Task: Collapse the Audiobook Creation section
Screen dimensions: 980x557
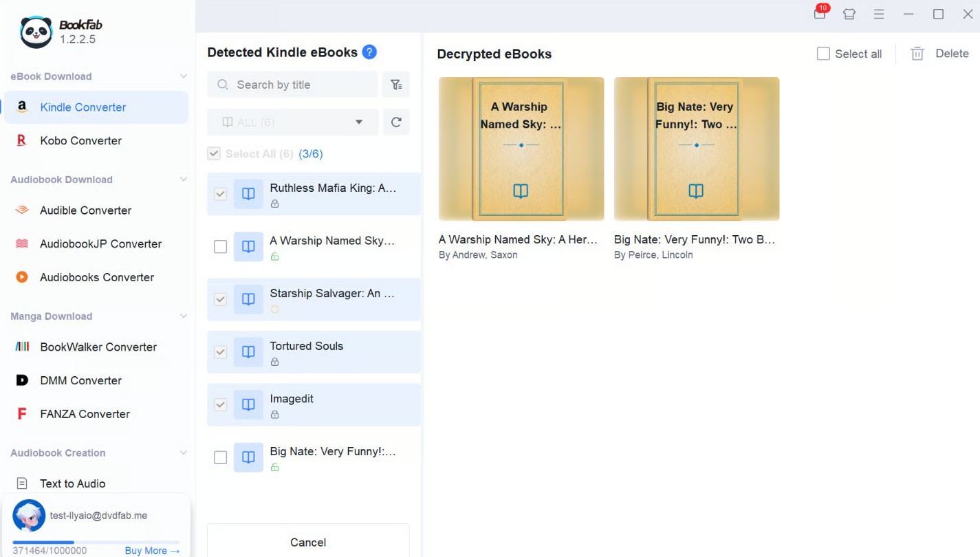Action: point(184,453)
